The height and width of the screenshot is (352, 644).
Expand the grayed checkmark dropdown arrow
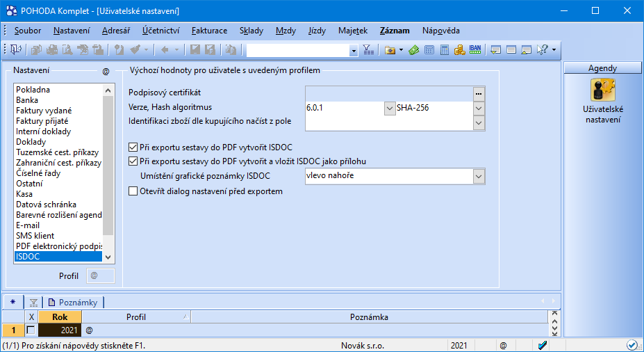pos(146,50)
